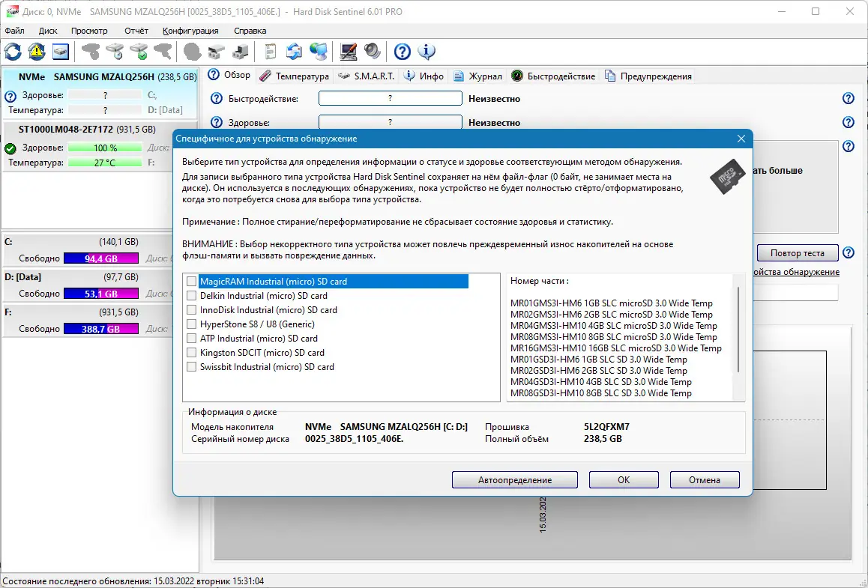This screenshot has height=588, width=868.
Task: Switch to the Журнал tab
Action: [477, 76]
